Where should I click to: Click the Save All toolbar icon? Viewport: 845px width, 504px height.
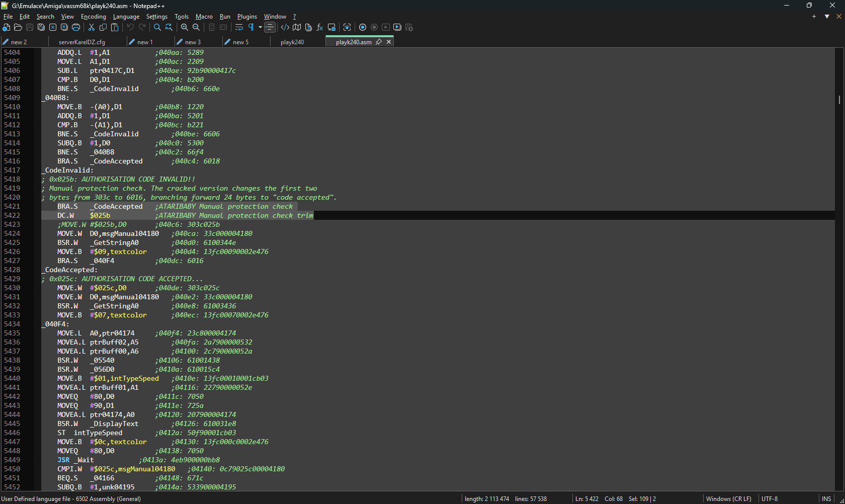[41, 27]
